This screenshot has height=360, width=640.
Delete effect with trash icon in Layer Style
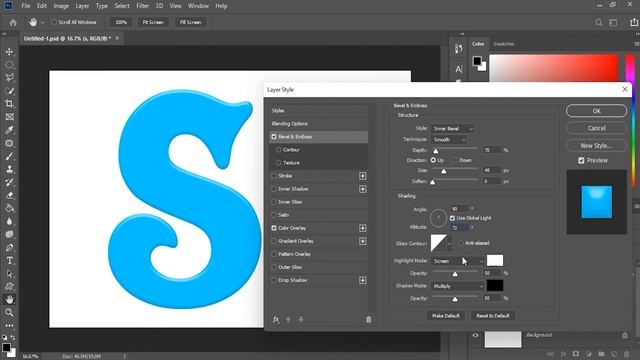tap(369, 320)
